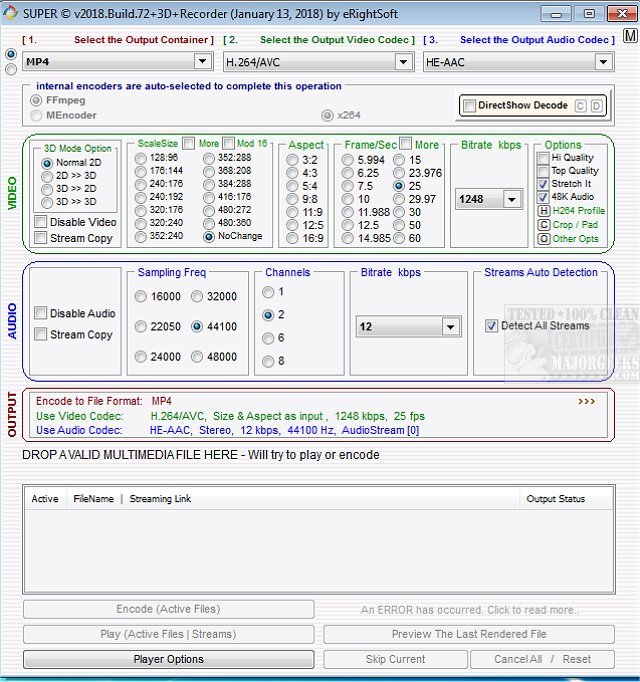Click the Player Options button
Viewport: 640px width, 682px height.
168,660
